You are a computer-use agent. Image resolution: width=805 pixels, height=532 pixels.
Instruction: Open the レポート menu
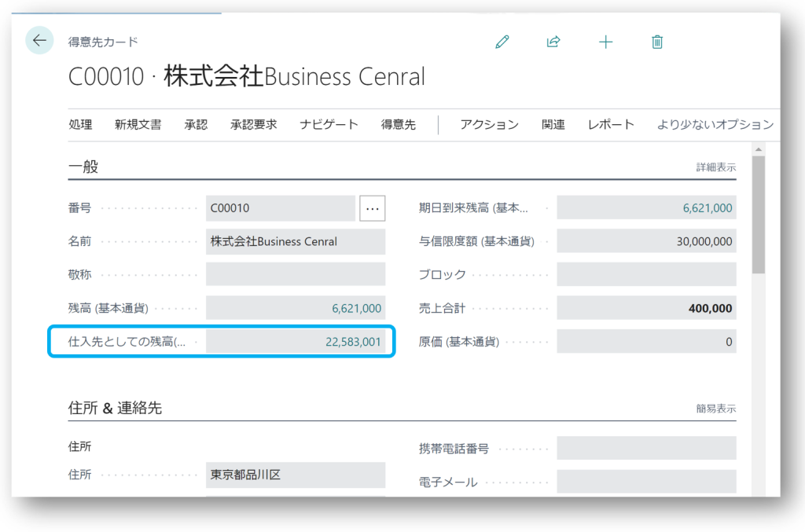click(x=611, y=125)
